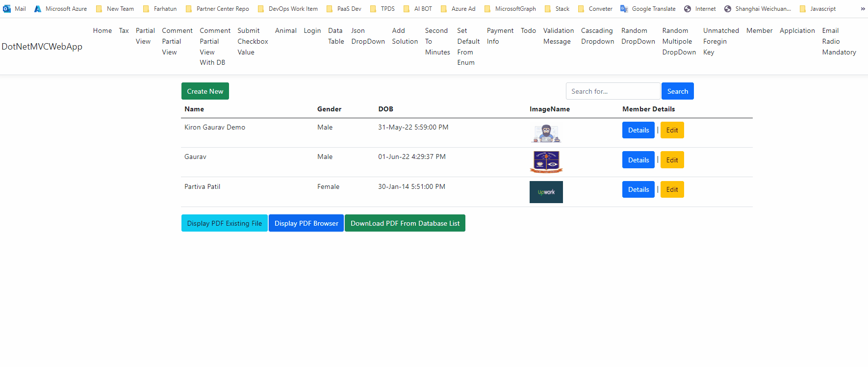Open the Json DropDown nav item
This screenshot has height=367, width=868.
pos(368,36)
